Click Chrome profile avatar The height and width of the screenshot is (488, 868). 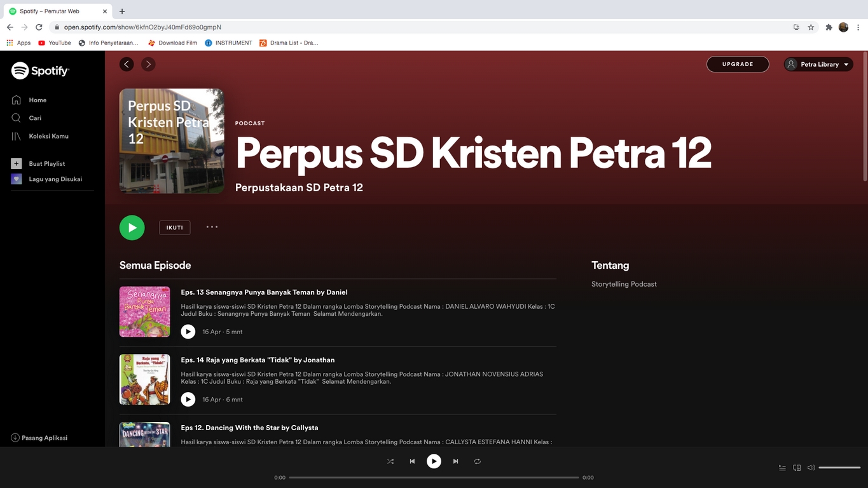(x=843, y=27)
